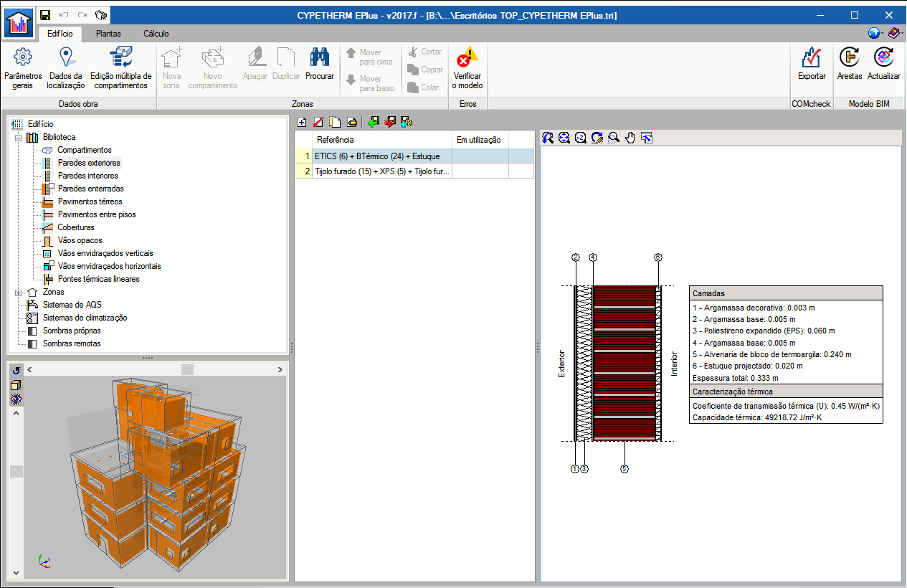The width and height of the screenshot is (907, 588).
Task: Switch to the Plantas tab
Action: point(108,34)
